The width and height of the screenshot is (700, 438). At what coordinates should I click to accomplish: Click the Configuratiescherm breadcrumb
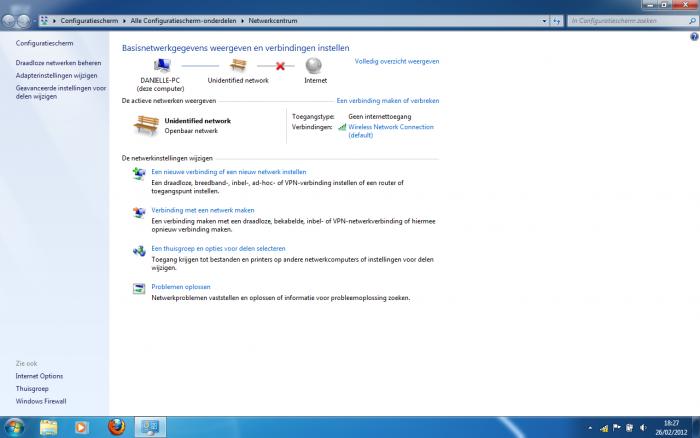pos(89,21)
